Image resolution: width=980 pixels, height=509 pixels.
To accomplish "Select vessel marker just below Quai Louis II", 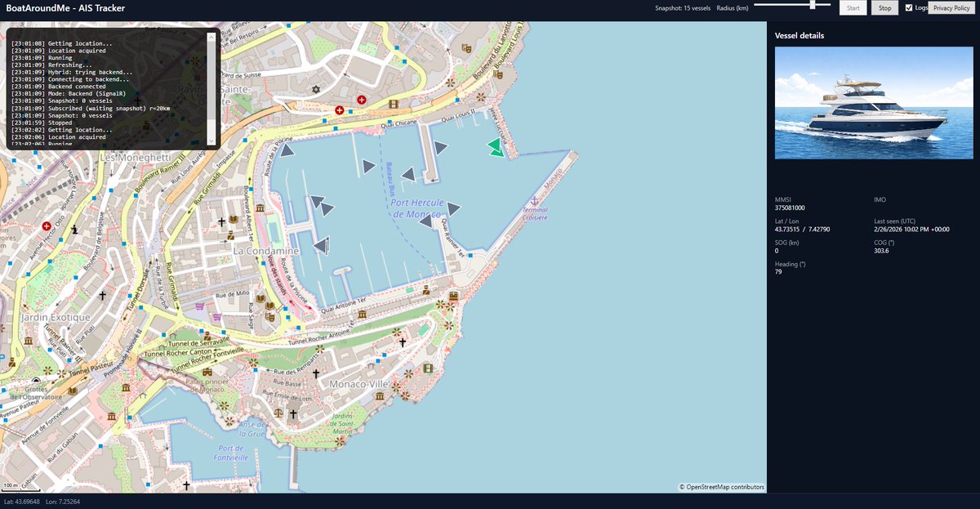I will click(x=441, y=147).
